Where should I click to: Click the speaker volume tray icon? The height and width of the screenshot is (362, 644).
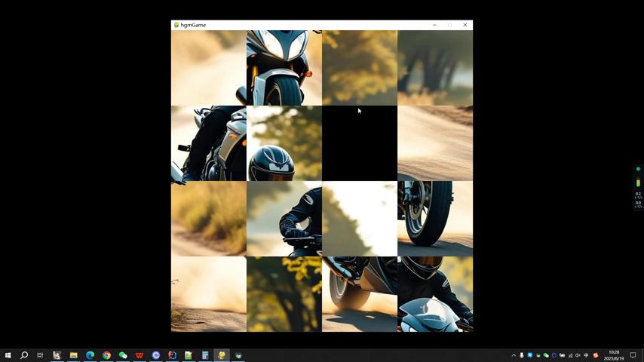pyautogui.click(x=578, y=355)
